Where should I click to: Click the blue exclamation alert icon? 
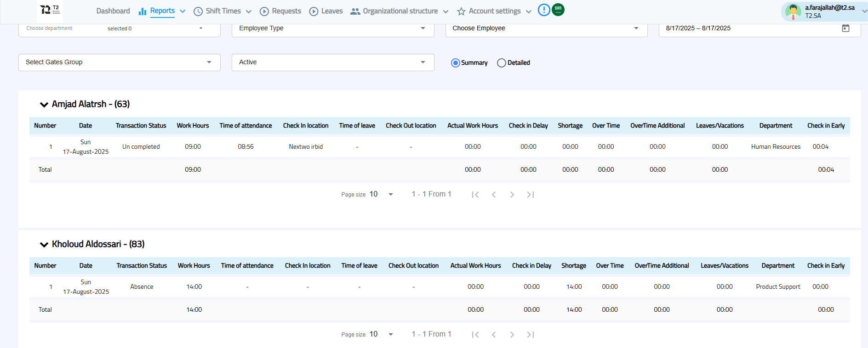point(544,10)
